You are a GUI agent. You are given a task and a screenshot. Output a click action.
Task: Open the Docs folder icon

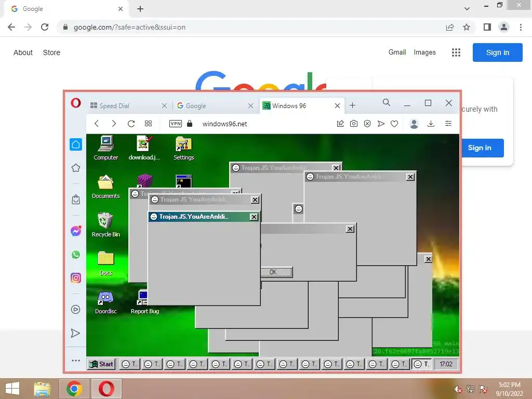(x=106, y=263)
